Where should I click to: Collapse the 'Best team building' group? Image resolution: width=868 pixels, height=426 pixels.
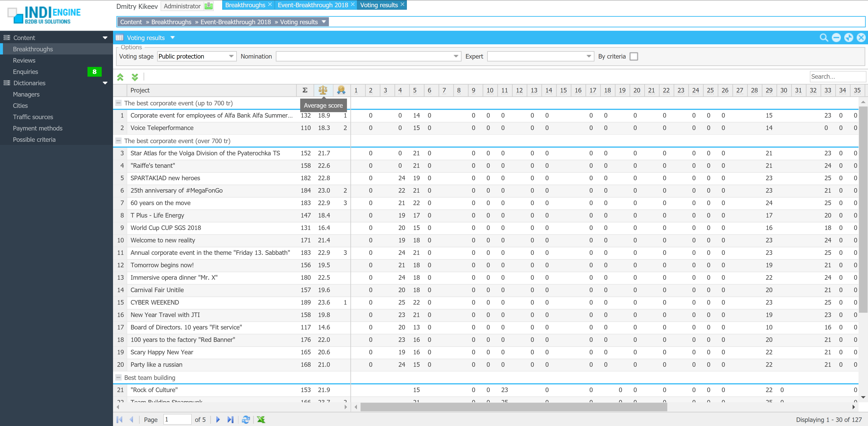(118, 377)
